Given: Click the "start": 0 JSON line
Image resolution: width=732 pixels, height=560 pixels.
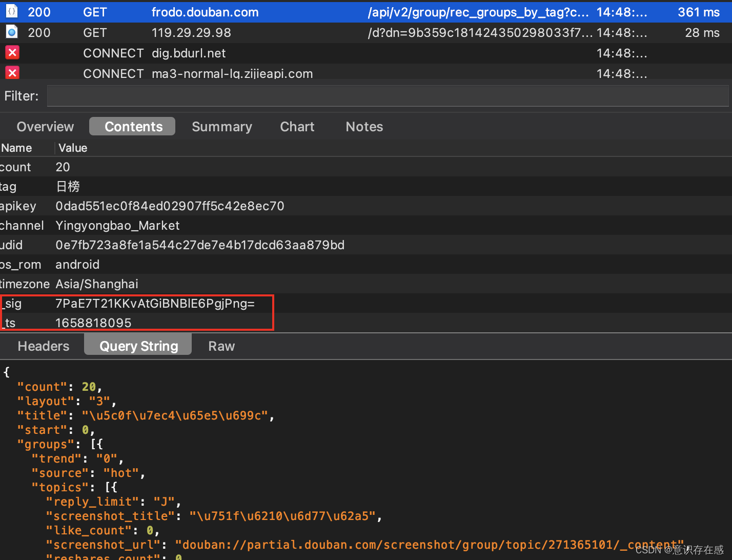Looking at the screenshot, I should point(56,430).
